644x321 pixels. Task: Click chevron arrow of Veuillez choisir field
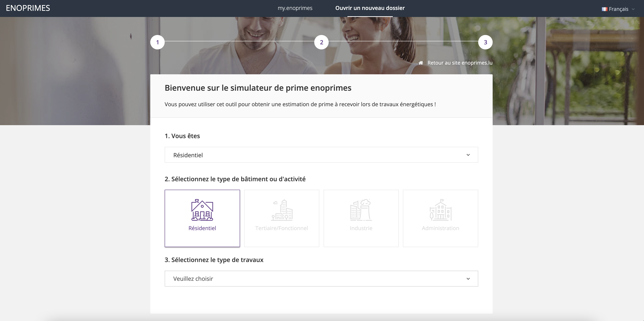(468, 279)
